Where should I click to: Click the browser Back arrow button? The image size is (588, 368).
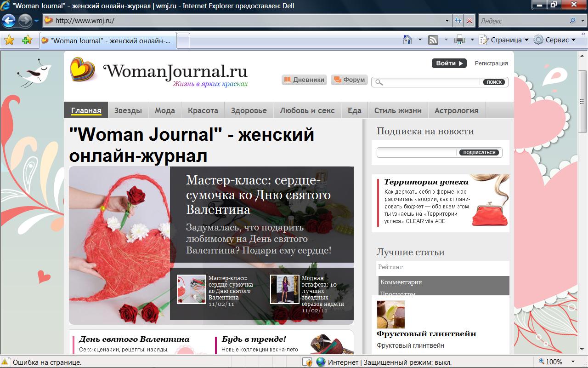(9, 21)
